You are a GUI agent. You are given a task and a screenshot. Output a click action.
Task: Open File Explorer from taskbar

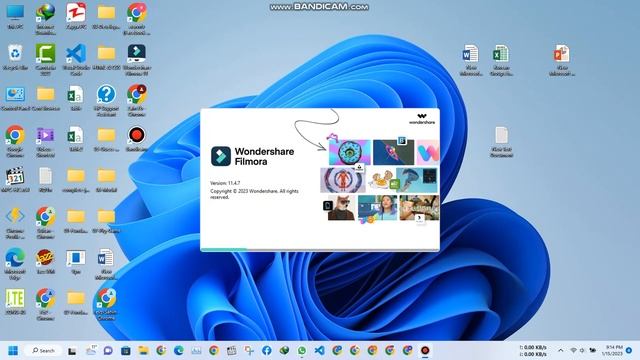point(143,351)
